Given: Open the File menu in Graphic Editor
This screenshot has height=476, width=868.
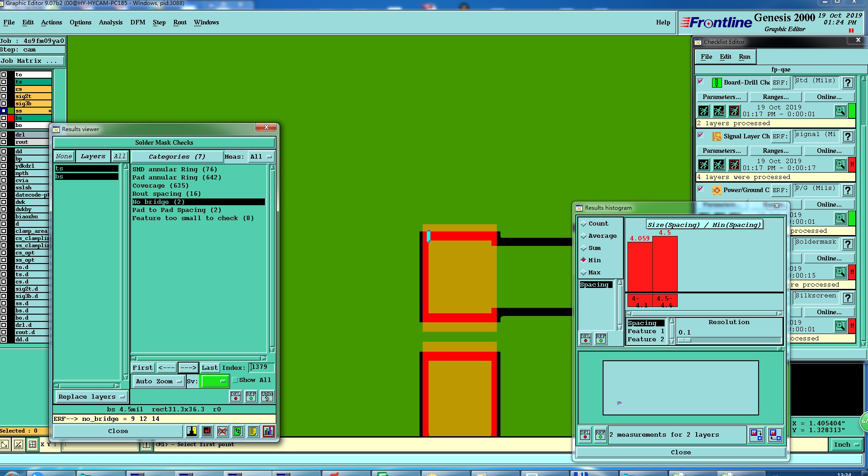Looking at the screenshot, I should (x=9, y=22).
